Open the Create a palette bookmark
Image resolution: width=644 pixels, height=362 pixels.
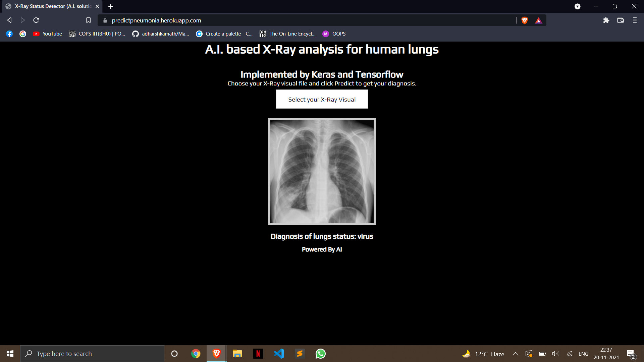click(x=224, y=34)
